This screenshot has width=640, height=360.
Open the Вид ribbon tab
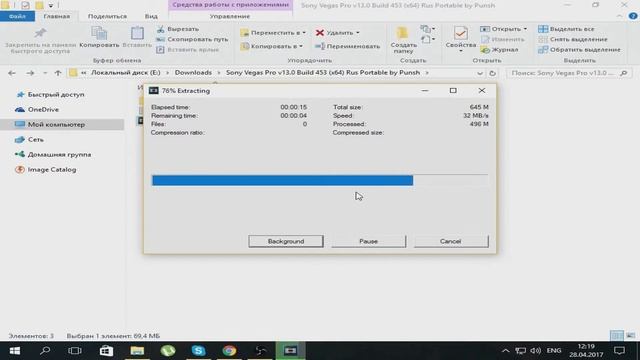(151, 16)
